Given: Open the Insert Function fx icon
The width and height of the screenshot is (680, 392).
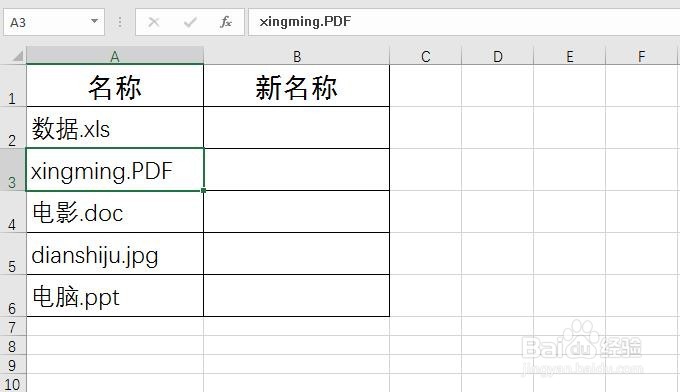Looking at the screenshot, I should pos(226,22).
